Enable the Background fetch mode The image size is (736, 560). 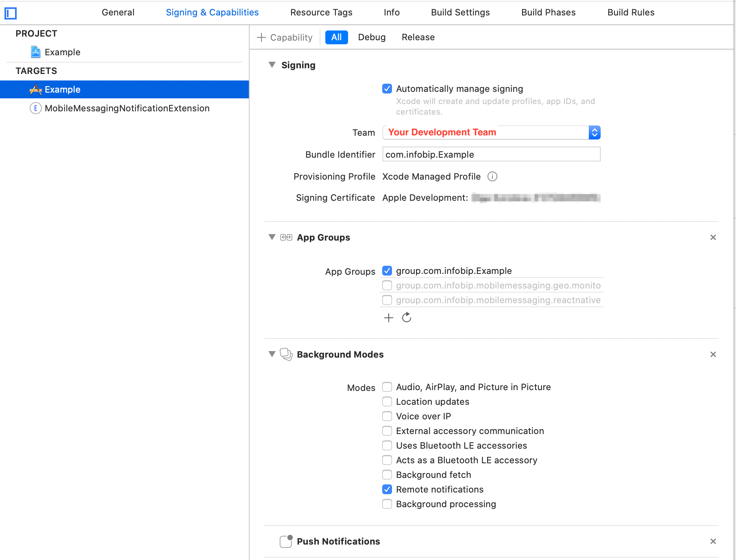(x=387, y=475)
